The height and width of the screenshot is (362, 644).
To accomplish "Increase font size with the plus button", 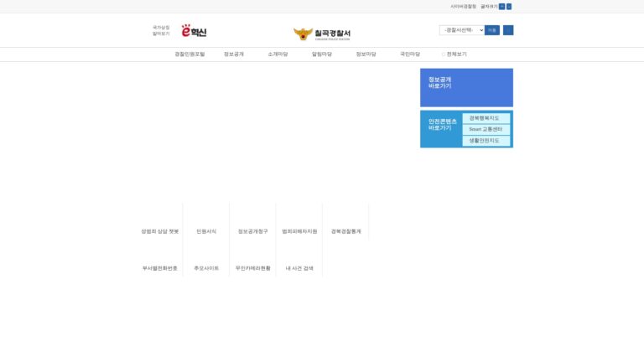I will (x=502, y=7).
